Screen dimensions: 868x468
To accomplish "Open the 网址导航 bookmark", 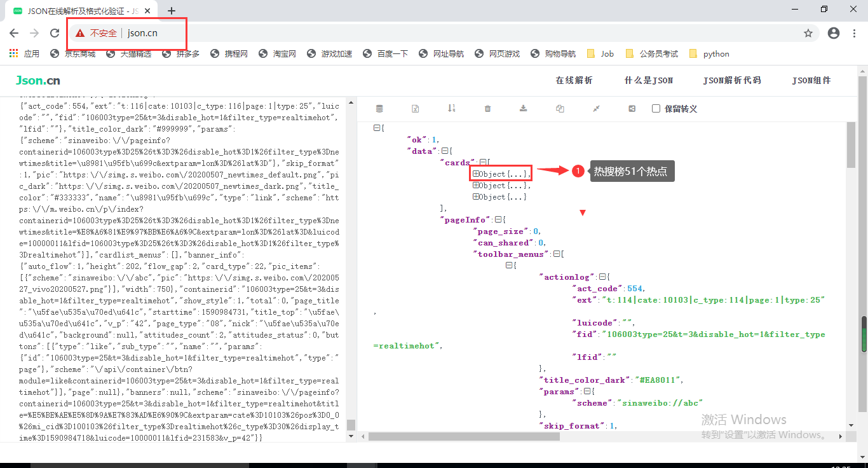I will point(442,54).
